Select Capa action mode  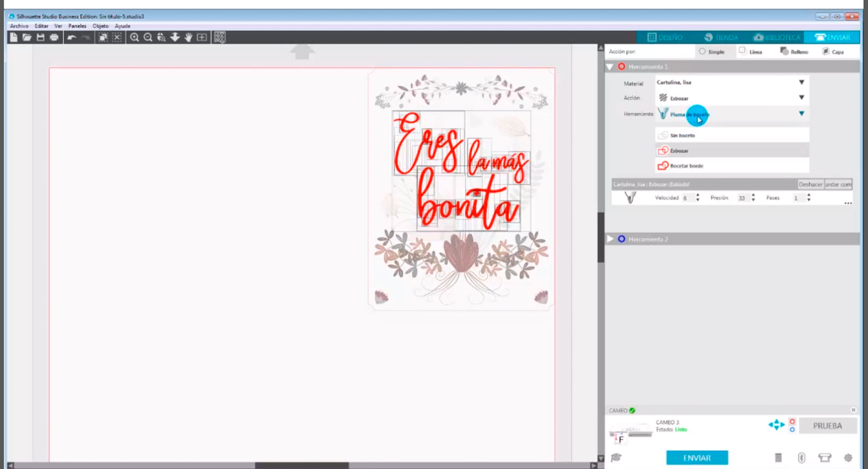tap(833, 52)
